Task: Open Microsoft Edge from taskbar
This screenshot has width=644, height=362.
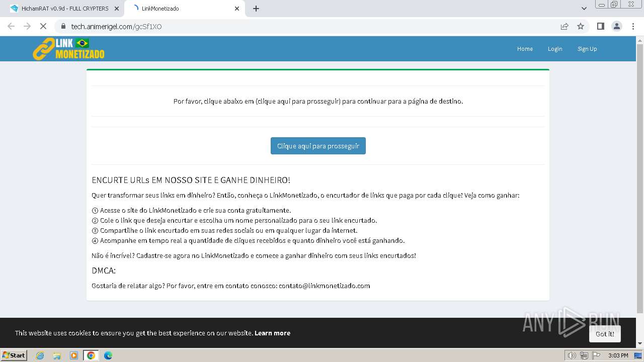Action: click(x=108, y=355)
